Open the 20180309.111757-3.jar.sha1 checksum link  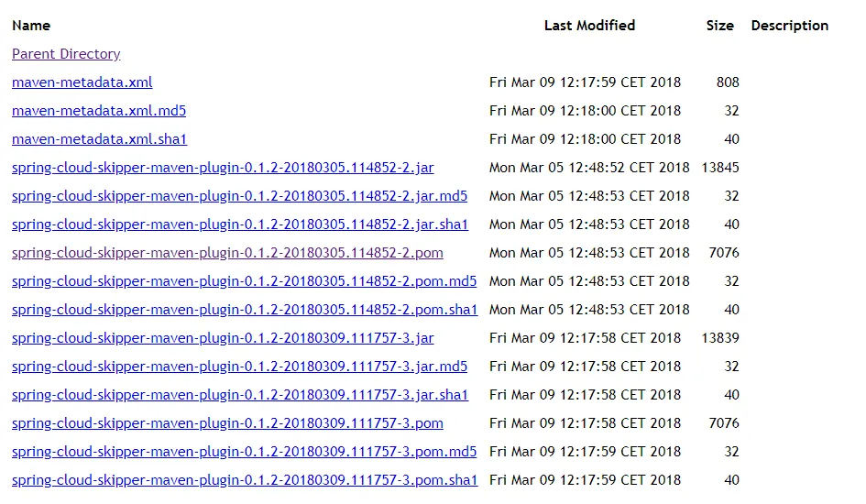240,395
